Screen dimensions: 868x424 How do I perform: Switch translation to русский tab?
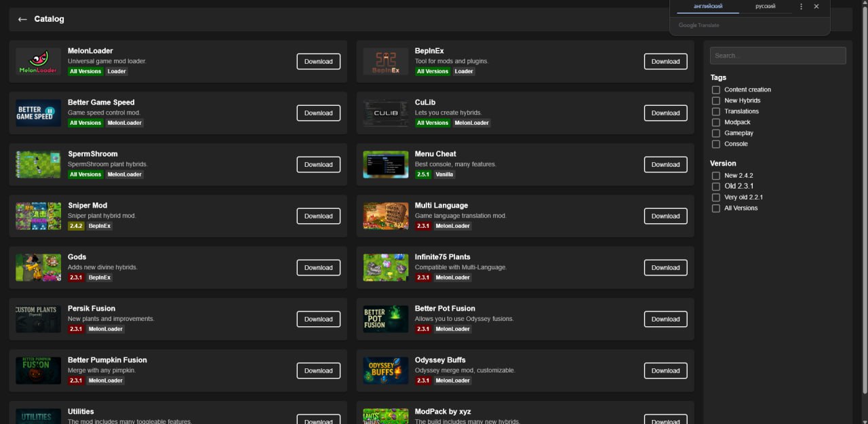pyautogui.click(x=766, y=6)
